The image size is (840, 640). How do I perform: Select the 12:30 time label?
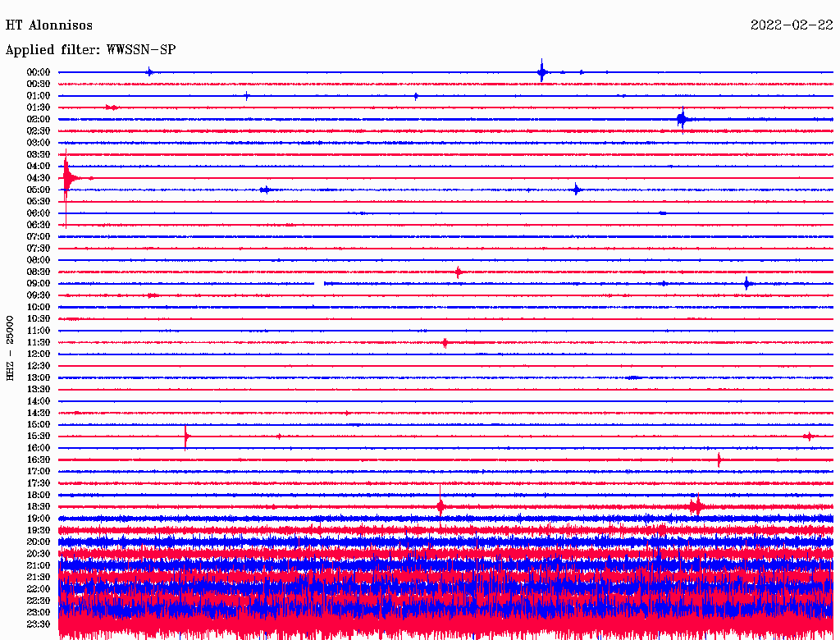(x=39, y=366)
